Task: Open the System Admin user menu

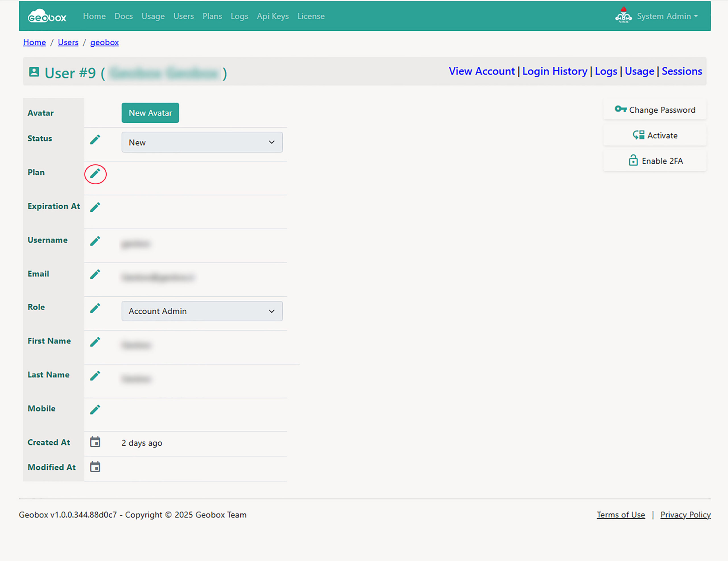Action: [x=666, y=16]
